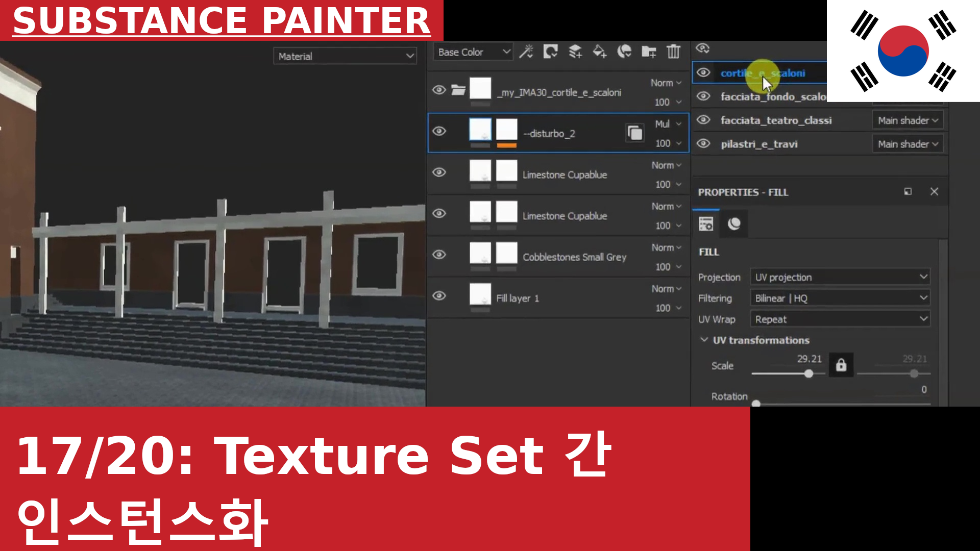Click the smart material icon in layer toolbar
This screenshot has height=551, width=980.
click(x=624, y=52)
